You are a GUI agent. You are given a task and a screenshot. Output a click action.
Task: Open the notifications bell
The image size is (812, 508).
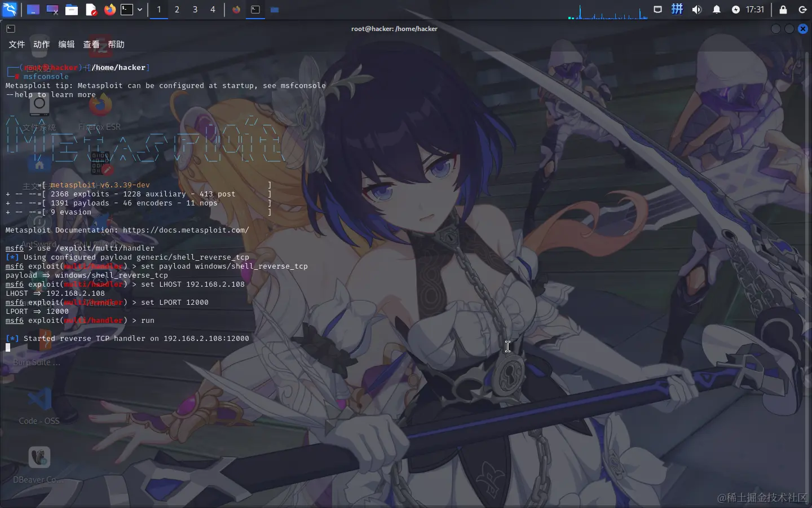click(x=717, y=10)
